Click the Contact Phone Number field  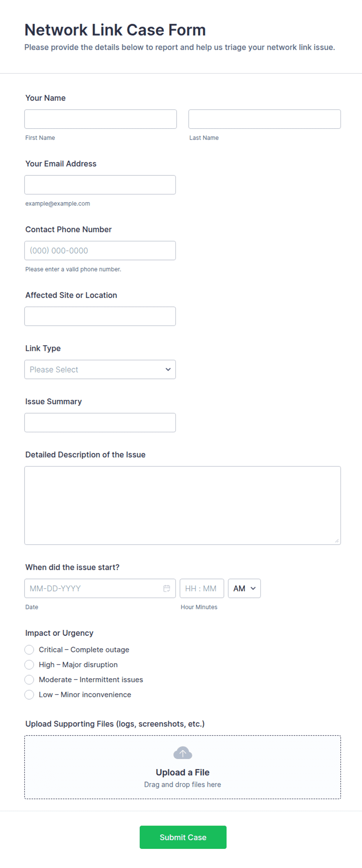100,251
